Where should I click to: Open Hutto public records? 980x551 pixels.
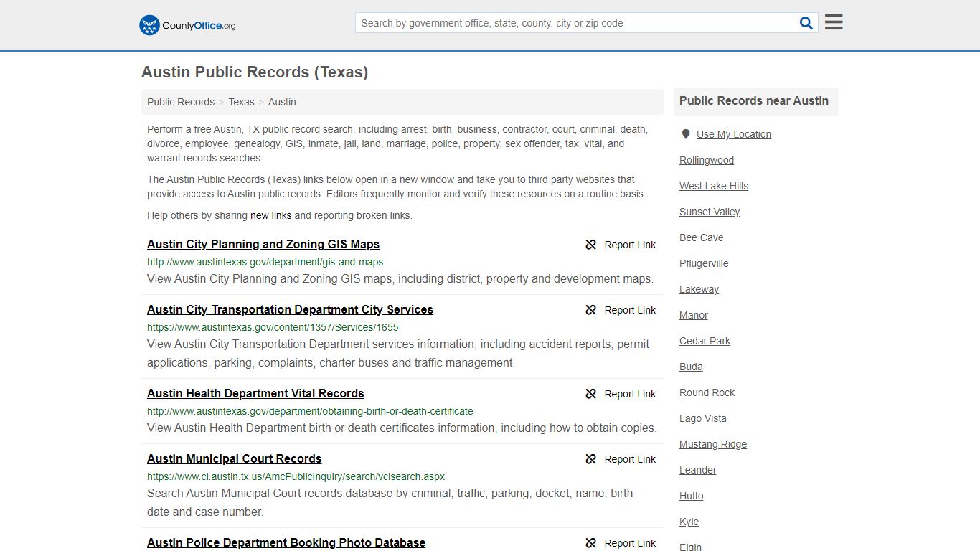692,496
